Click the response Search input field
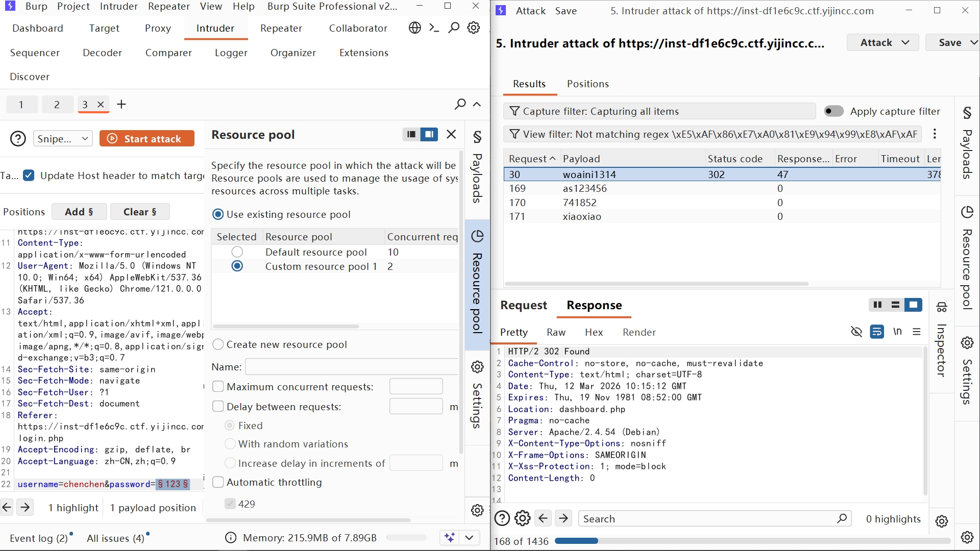980x551 pixels. tap(709, 519)
